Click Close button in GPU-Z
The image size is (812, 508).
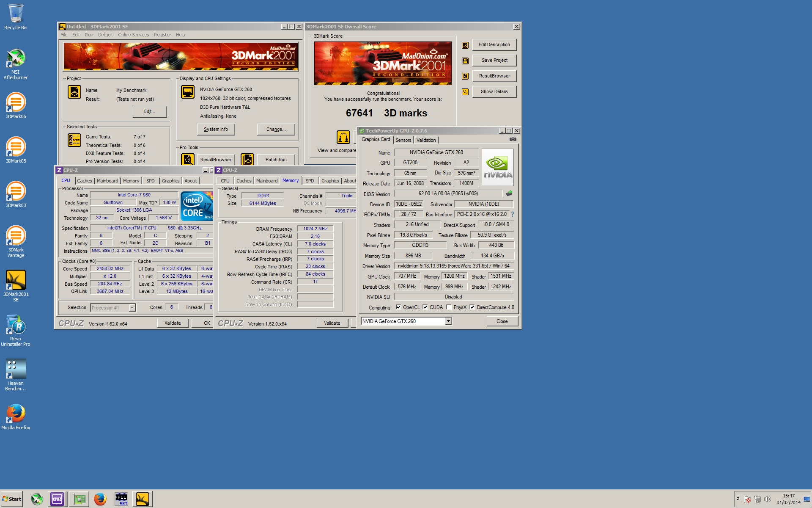502,321
